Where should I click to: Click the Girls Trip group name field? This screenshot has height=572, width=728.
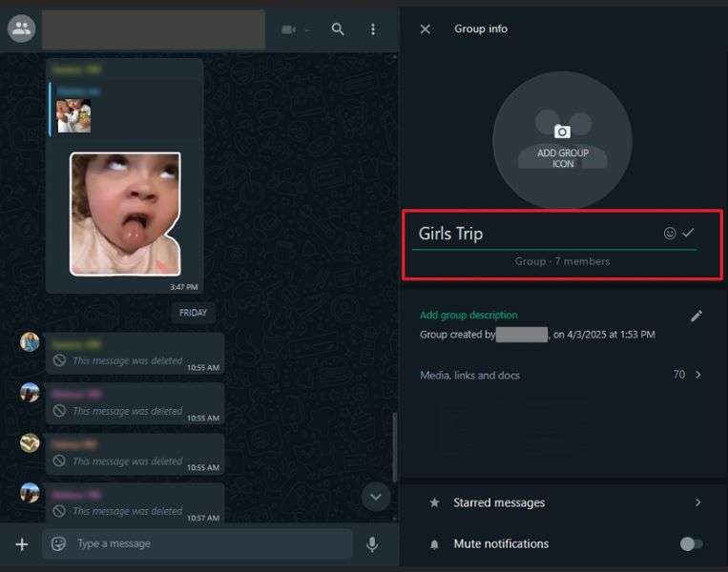click(x=534, y=234)
